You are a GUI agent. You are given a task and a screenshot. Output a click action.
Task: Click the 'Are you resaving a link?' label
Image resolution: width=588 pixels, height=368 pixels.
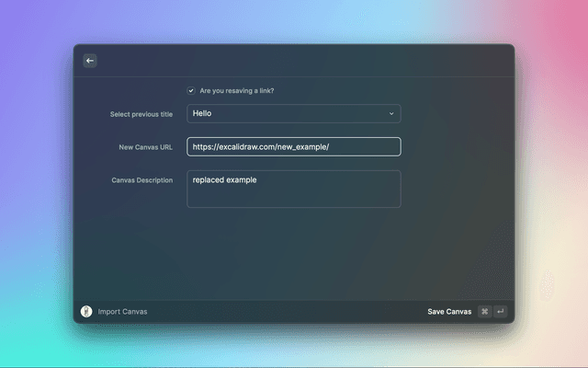(x=237, y=91)
